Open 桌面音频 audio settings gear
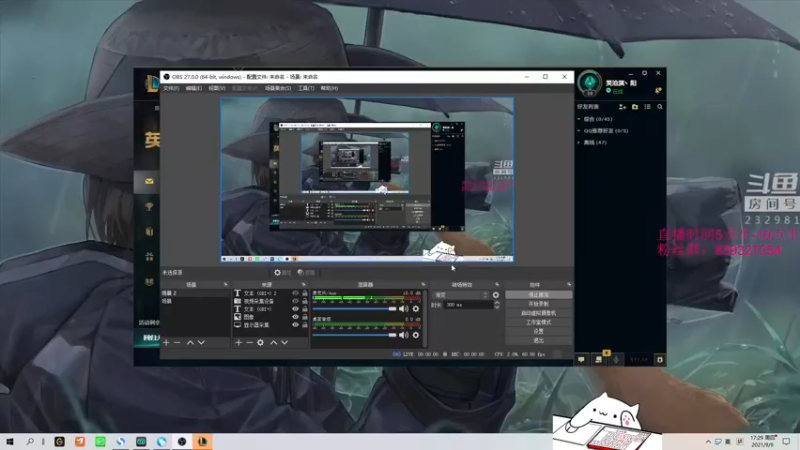This screenshot has width=800, height=450. coord(416,335)
